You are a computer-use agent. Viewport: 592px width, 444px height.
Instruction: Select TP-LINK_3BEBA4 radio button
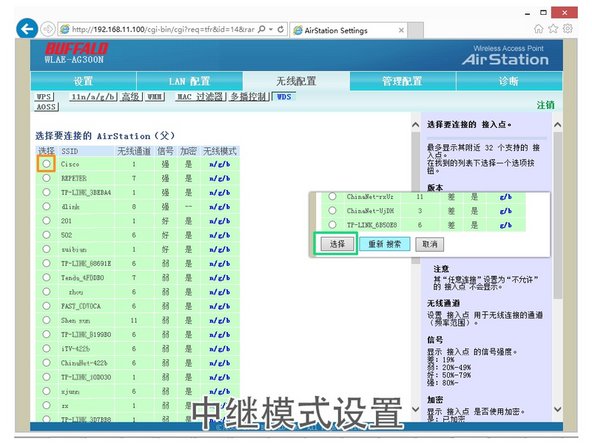click(46, 192)
